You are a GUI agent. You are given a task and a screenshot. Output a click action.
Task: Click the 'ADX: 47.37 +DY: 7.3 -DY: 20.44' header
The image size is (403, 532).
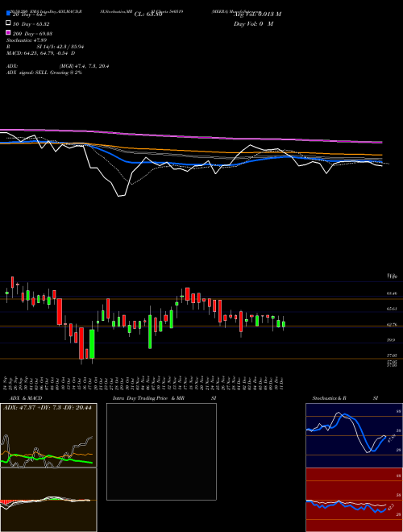pyautogui.click(x=48, y=408)
